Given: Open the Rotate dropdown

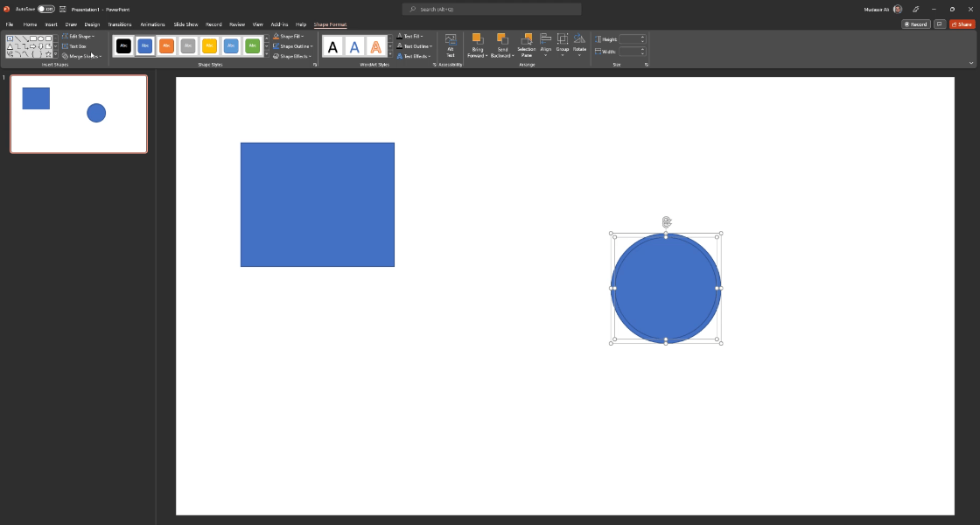Looking at the screenshot, I should (x=579, y=45).
